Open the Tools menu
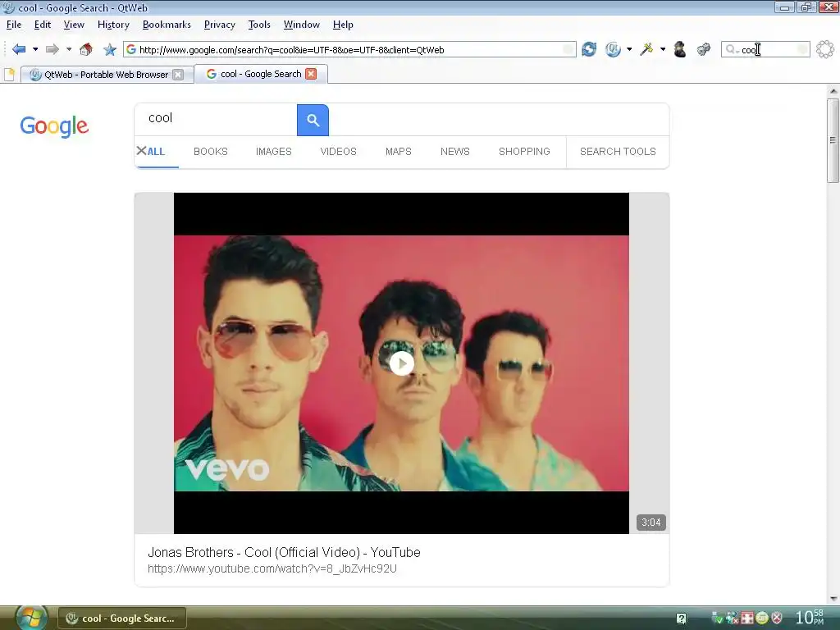This screenshot has height=630, width=840. (259, 25)
